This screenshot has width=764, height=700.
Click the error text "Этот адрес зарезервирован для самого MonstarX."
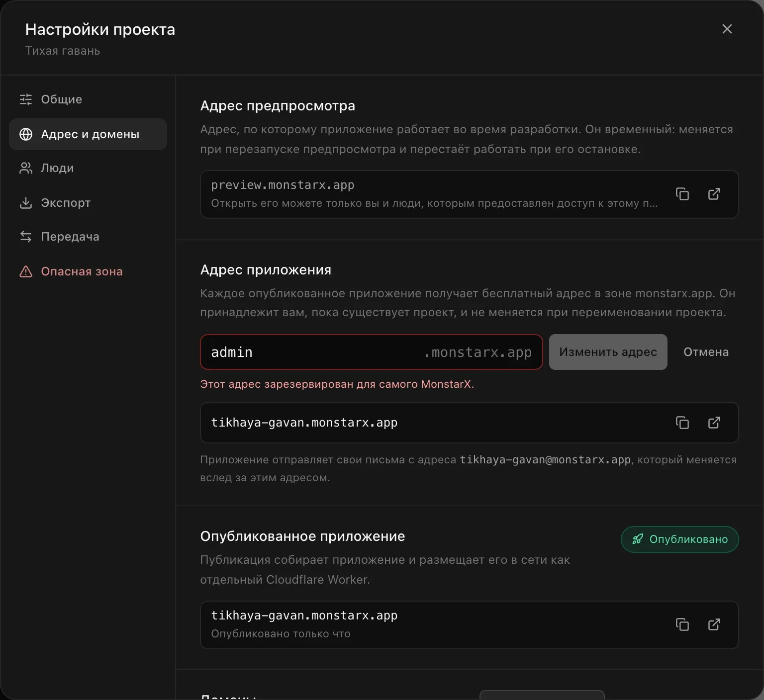337,384
